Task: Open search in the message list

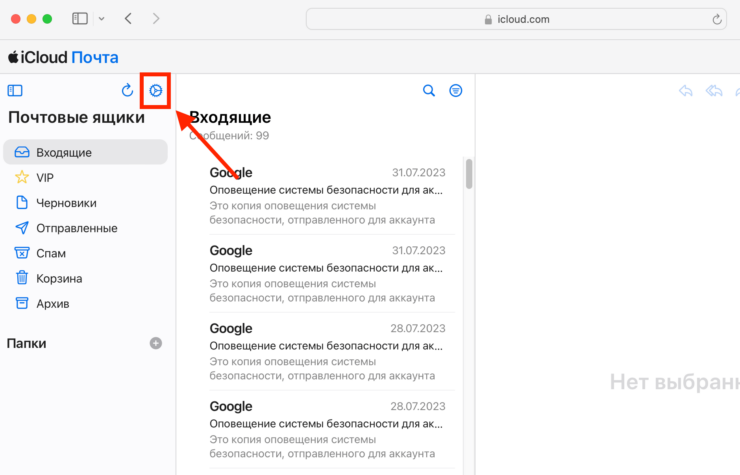Action: tap(429, 91)
